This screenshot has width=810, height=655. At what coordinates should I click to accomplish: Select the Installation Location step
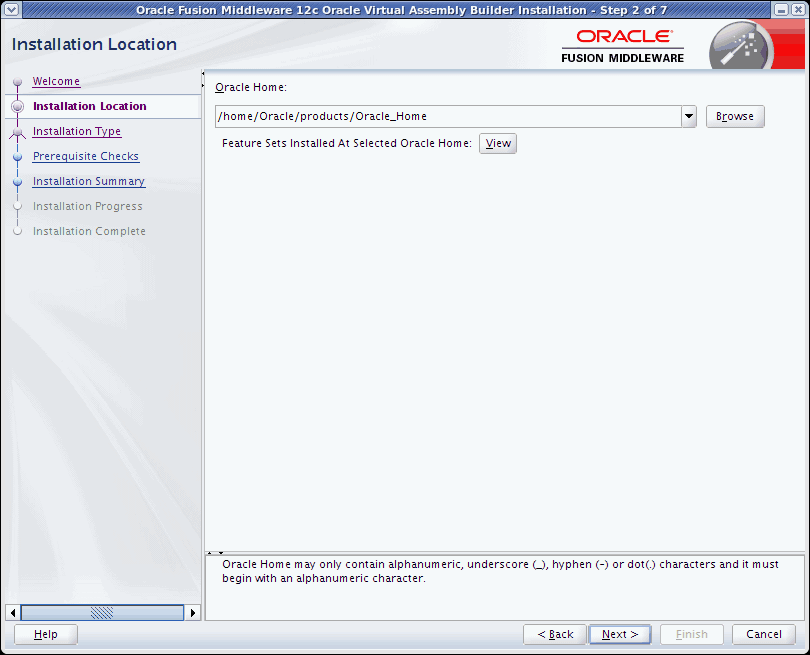click(x=90, y=106)
